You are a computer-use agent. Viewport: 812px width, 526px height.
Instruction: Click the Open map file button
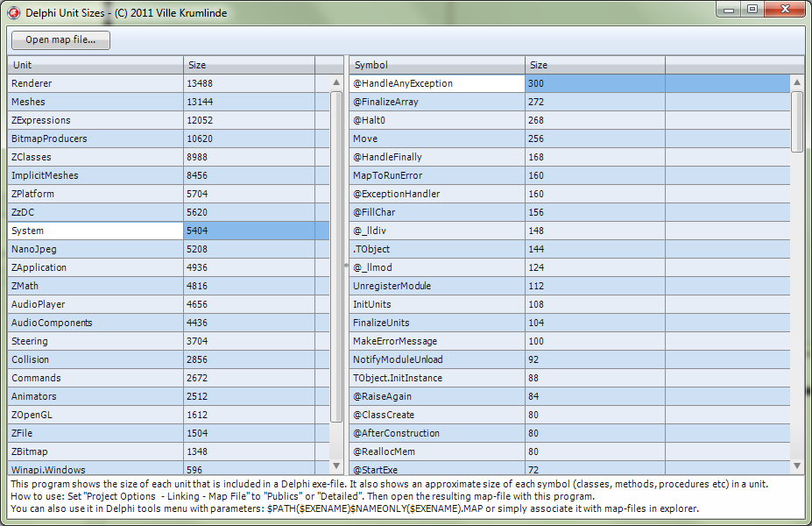click(60, 40)
